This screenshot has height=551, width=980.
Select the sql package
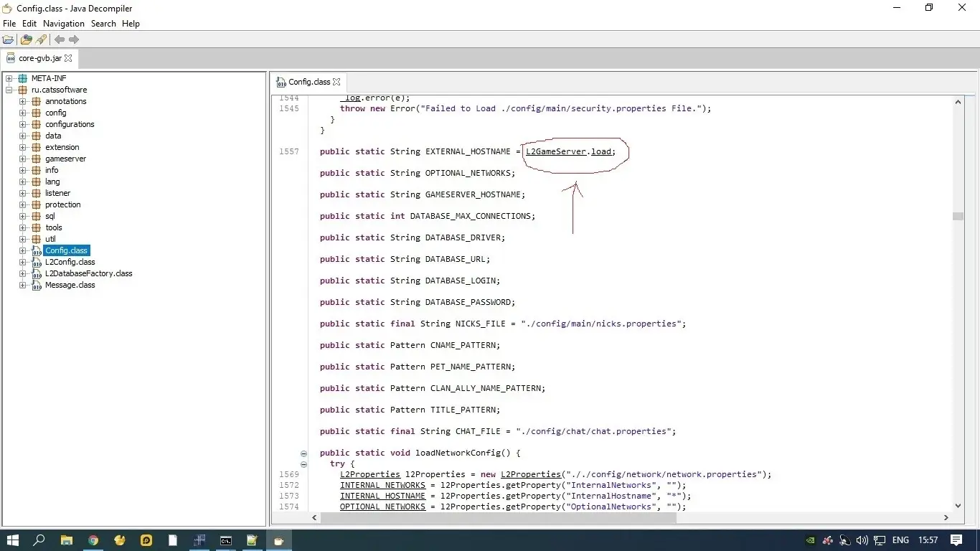click(x=50, y=216)
